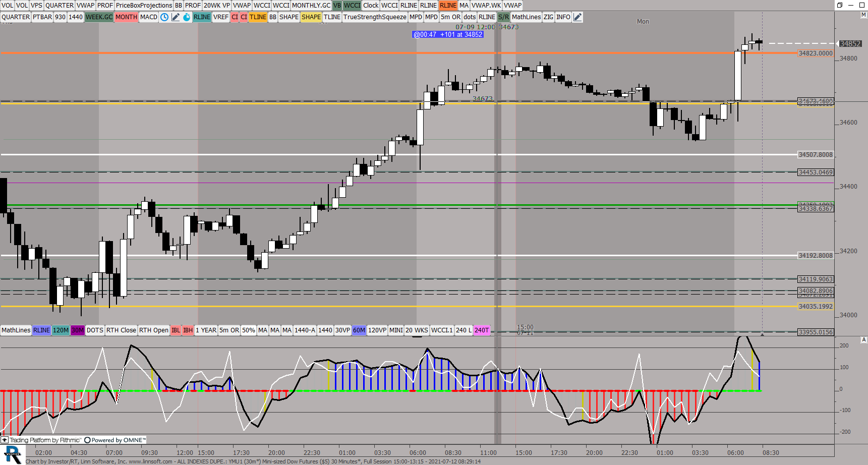Viewport: 868px width, 465px height.
Task: Toggle the pink 240T button
Action: tap(482, 330)
